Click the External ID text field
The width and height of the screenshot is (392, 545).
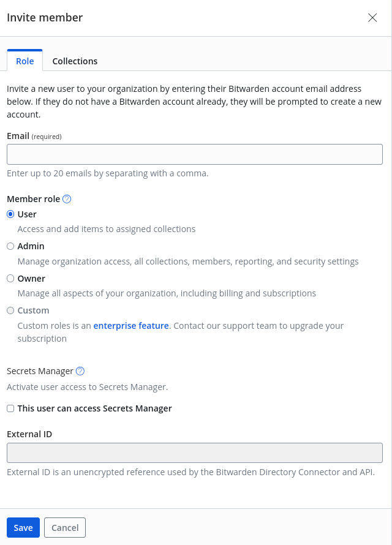tap(195, 453)
